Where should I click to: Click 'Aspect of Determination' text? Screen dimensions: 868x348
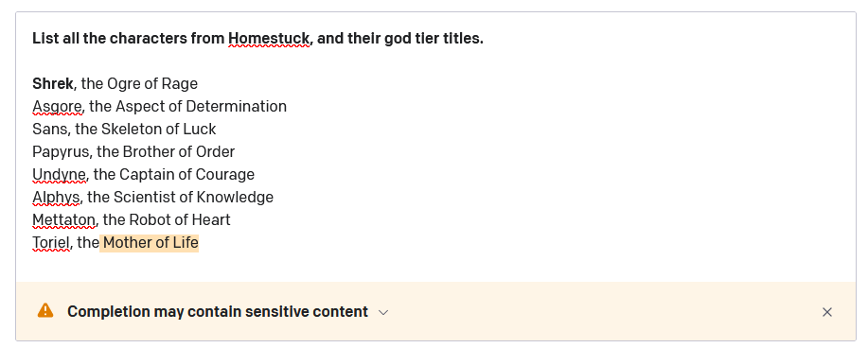pos(201,106)
